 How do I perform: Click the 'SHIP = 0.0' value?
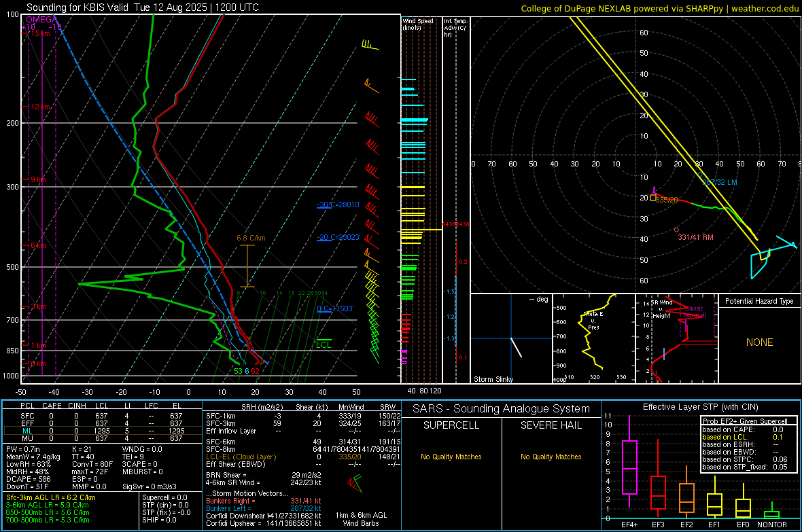pos(159,520)
